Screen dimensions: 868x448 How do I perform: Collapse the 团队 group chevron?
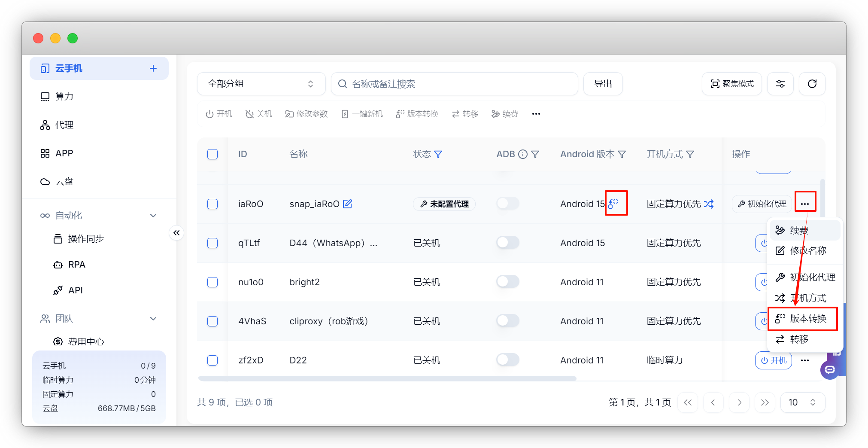(x=153, y=319)
